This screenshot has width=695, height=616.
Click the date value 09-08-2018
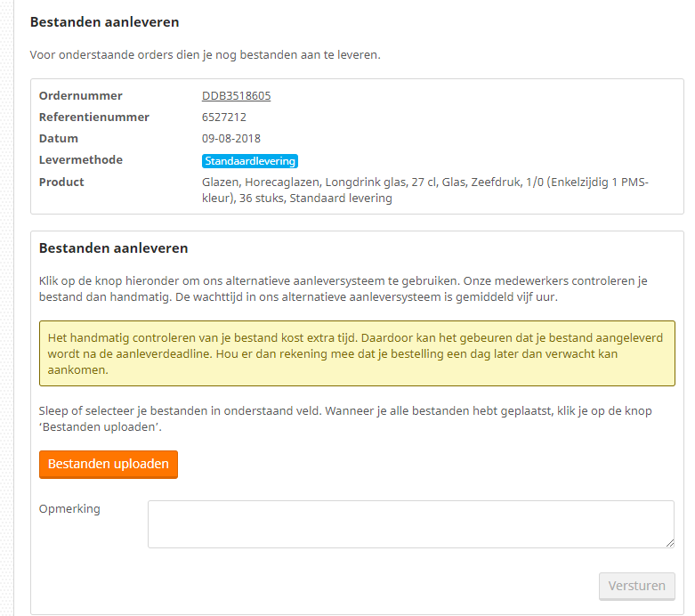click(x=231, y=139)
